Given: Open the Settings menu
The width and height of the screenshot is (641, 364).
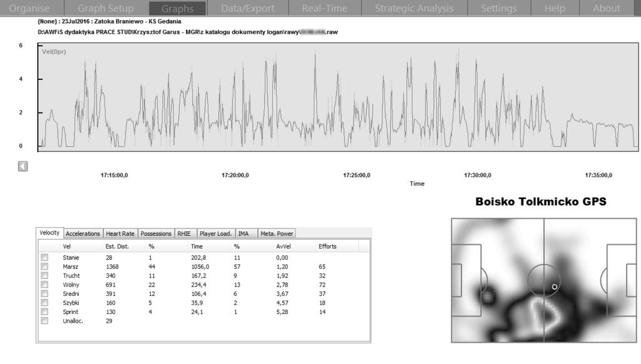Looking at the screenshot, I should (499, 8).
